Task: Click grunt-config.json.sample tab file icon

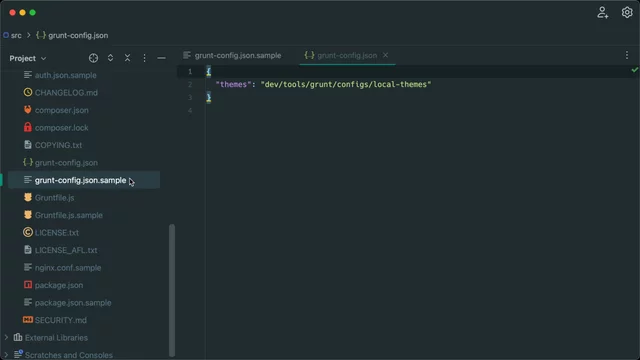Action: click(187, 55)
